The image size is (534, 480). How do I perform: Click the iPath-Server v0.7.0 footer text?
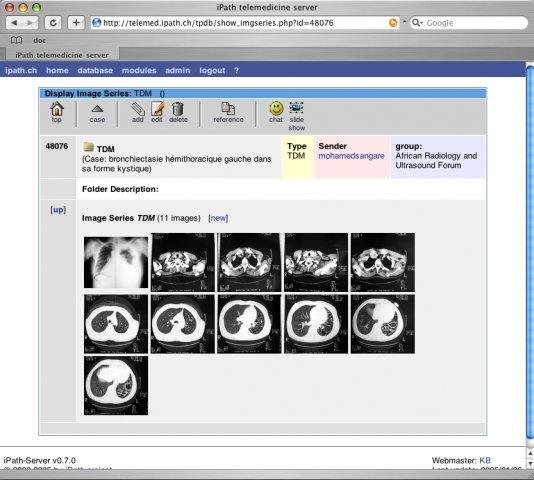[40, 461]
